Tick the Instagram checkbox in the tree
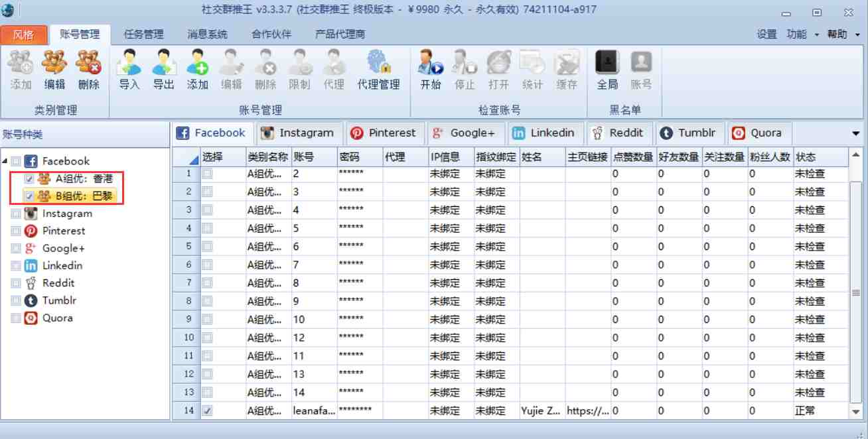 pyautogui.click(x=16, y=214)
